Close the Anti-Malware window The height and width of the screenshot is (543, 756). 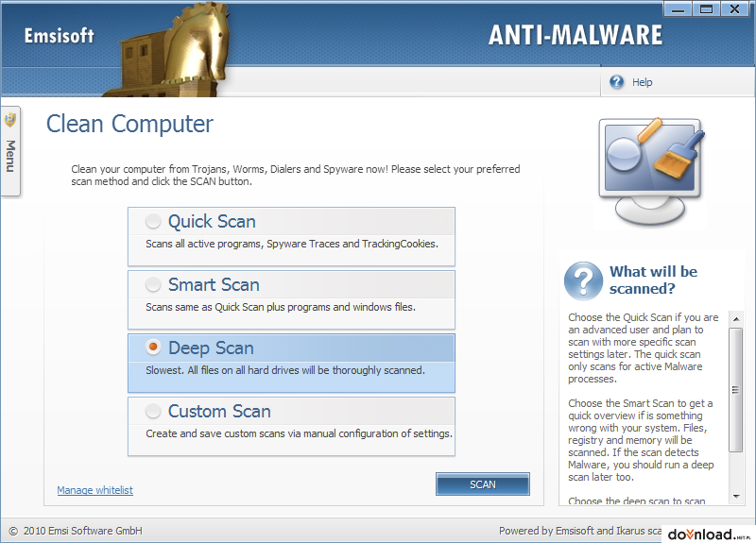[x=735, y=9]
